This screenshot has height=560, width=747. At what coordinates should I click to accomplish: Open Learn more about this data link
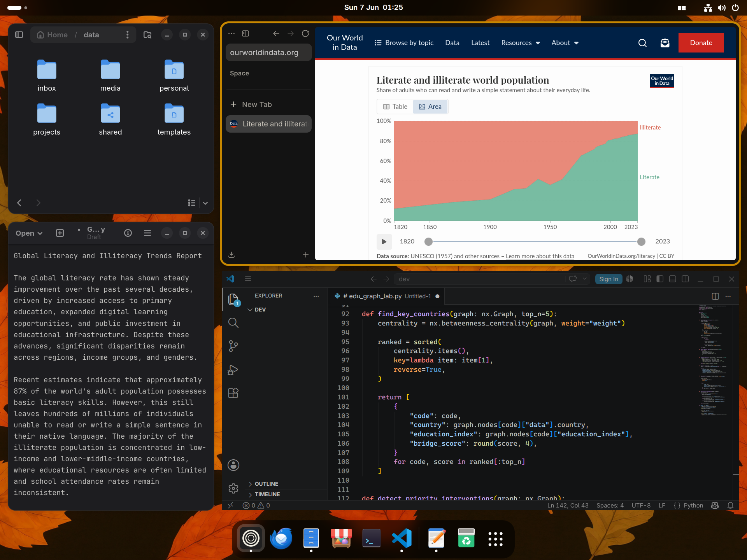[x=540, y=256]
